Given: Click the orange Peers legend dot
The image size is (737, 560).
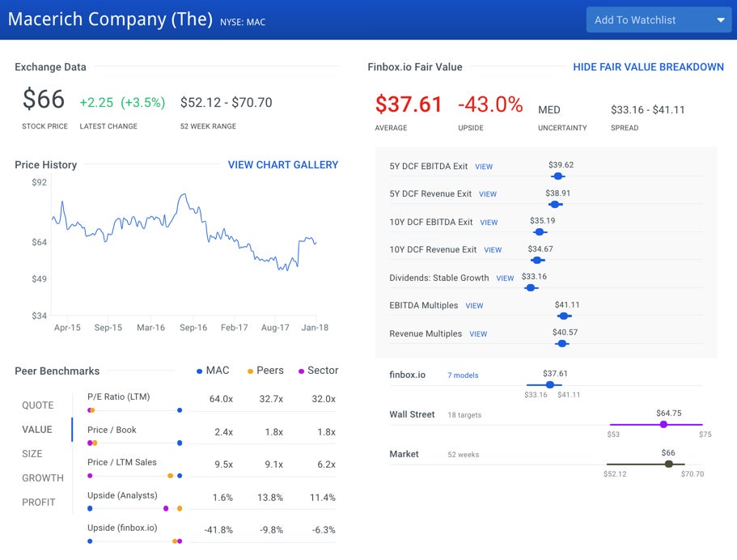Looking at the screenshot, I should [251, 371].
